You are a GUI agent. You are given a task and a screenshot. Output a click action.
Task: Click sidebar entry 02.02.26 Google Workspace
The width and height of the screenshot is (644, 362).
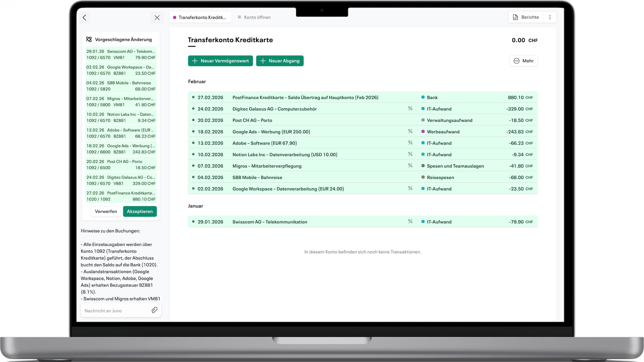tap(121, 70)
